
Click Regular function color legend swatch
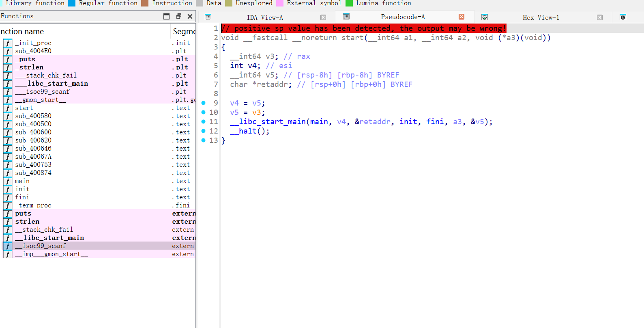coord(72,3)
